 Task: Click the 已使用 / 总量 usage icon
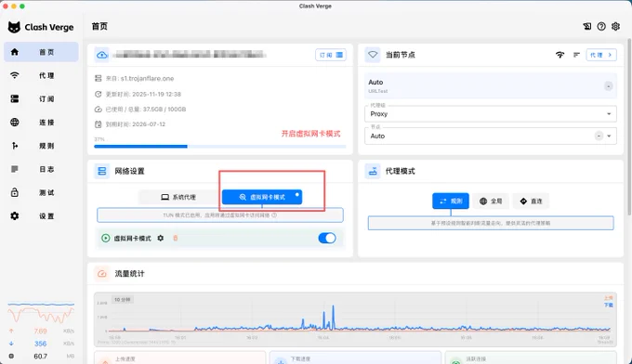(98, 110)
